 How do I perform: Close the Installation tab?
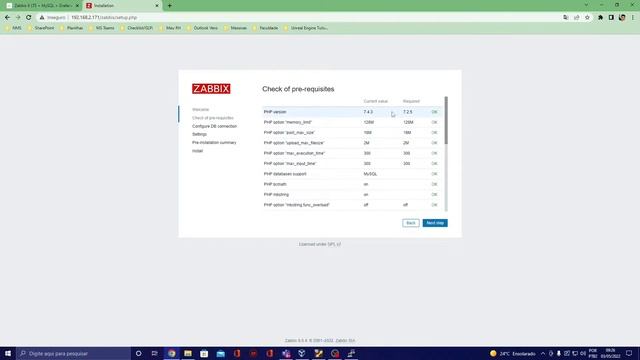click(x=157, y=6)
